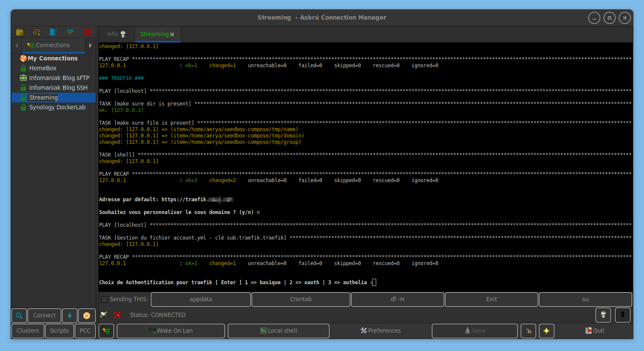Click the quick connect lightning icon

pyautogui.click(x=70, y=316)
